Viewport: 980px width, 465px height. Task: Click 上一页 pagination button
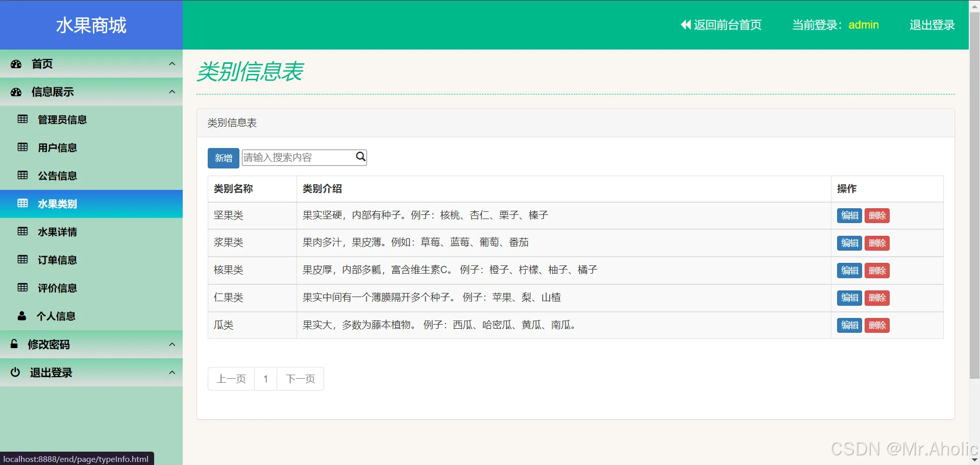click(231, 379)
